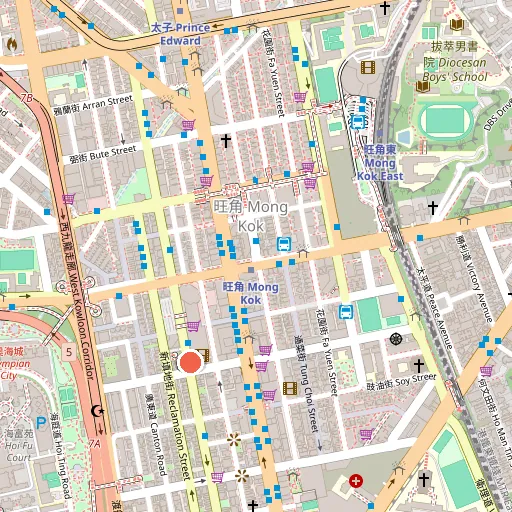Click the Arran Street label
Screen dimensions: 512x512
[x=93, y=105]
